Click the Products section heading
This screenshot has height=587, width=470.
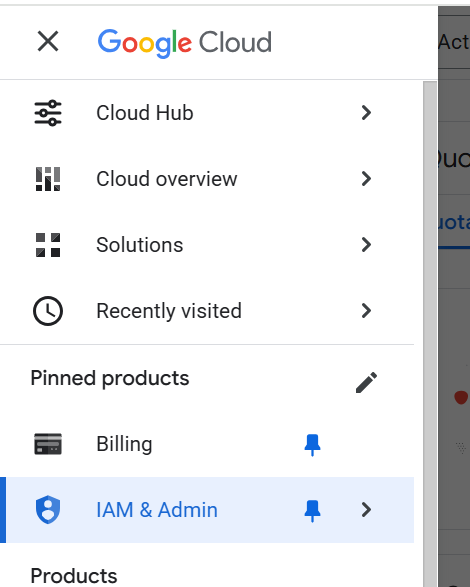click(x=74, y=576)
